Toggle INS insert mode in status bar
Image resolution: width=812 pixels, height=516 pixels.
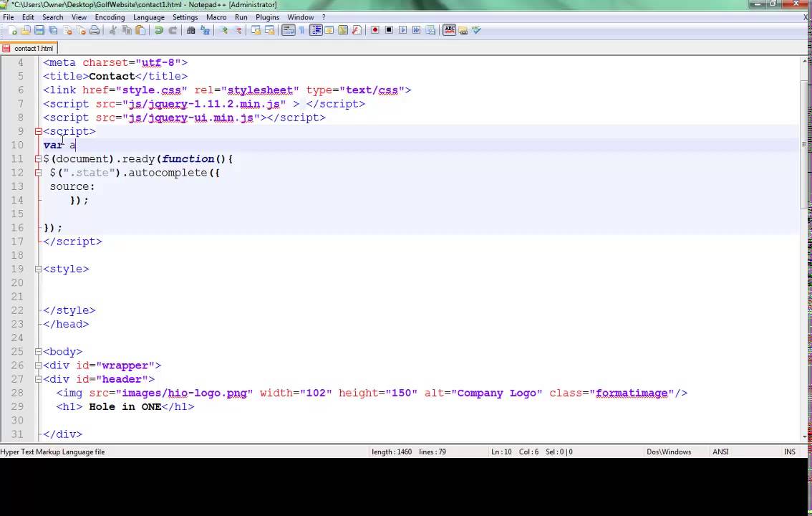[789, 451]
